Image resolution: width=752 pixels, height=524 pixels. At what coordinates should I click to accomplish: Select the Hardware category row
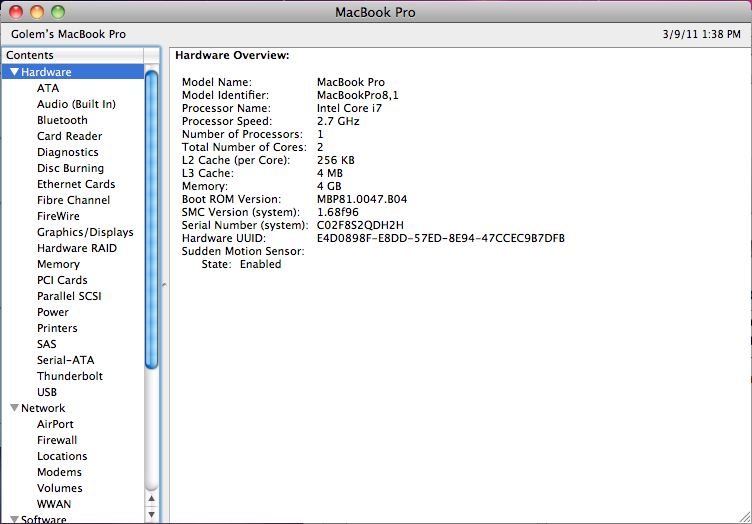(x=73, y=72)
